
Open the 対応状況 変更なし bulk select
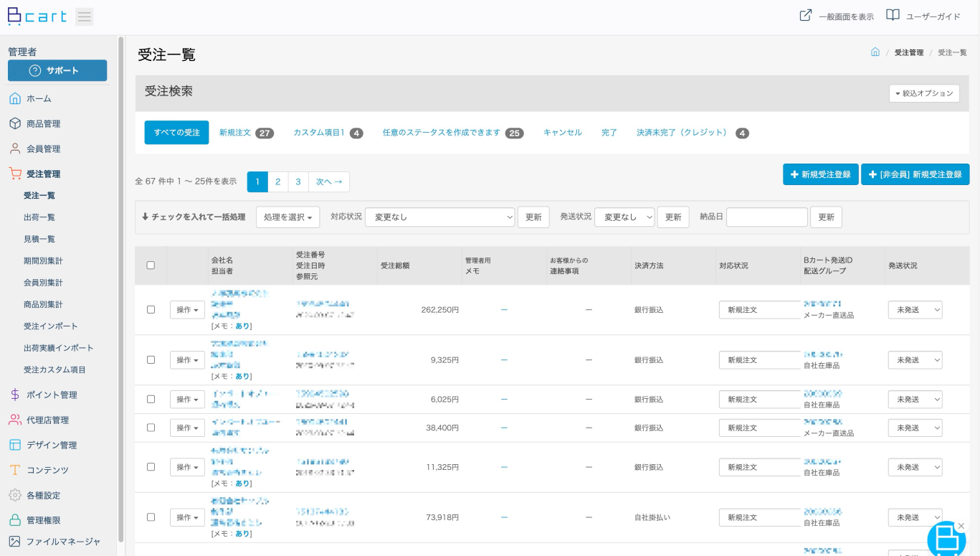tap(440, 217)
